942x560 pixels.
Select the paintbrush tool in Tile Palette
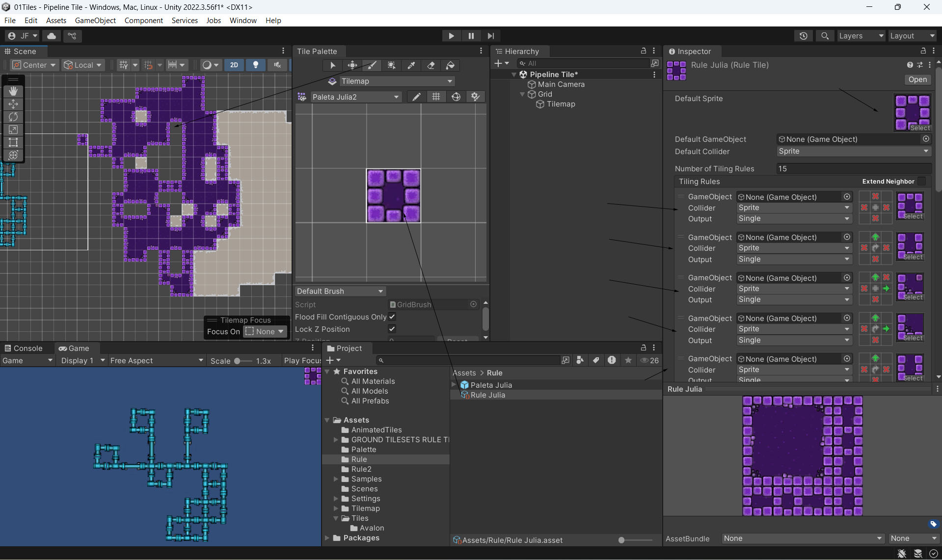[372, 65]
